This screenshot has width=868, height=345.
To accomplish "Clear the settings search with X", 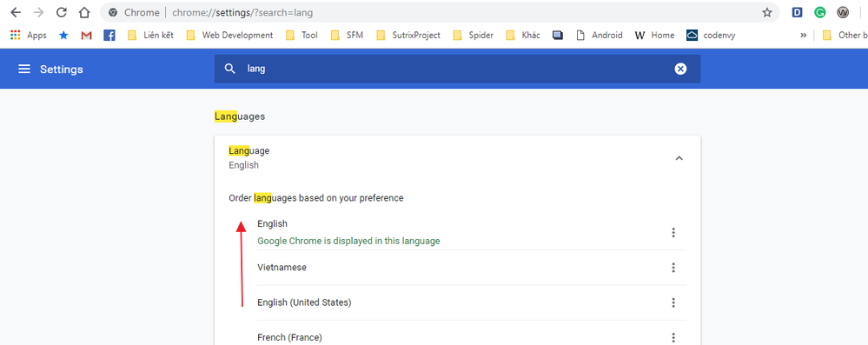I will point(680,69).
